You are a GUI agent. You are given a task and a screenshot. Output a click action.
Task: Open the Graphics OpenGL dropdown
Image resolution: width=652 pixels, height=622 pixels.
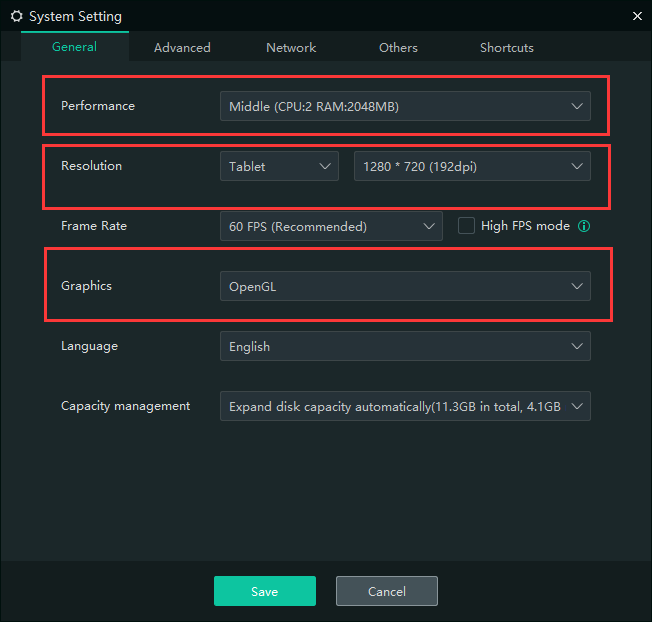pyautogui.click(x=404, y=286)
